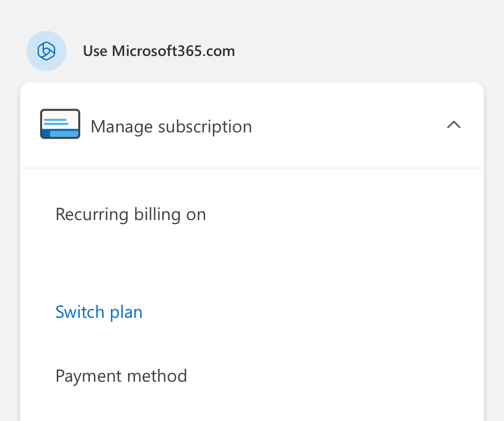The height and width of the screenshot is (421, 504).
Task: Click the word 'Switch' in the blue link
Action: [x=80, y=312]
